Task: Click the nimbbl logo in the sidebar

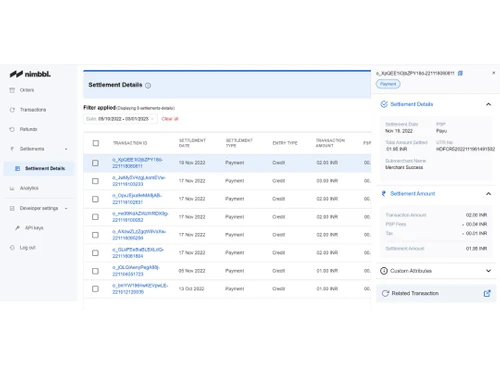Action: 30,74
